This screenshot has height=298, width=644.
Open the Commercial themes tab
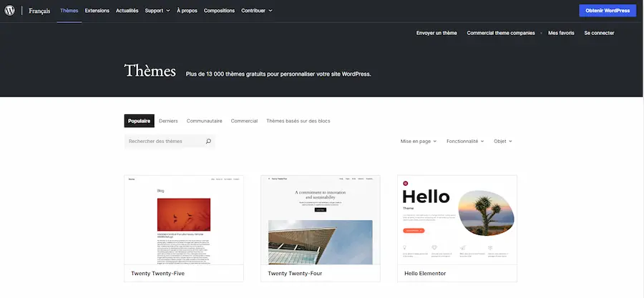click(x=244, y=121)
